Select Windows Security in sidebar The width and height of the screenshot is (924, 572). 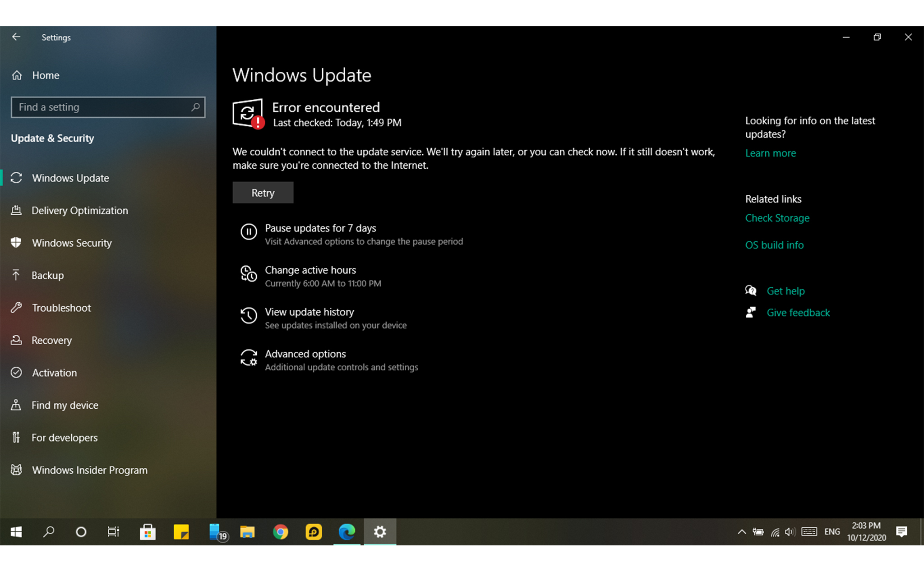coord(71,243)
